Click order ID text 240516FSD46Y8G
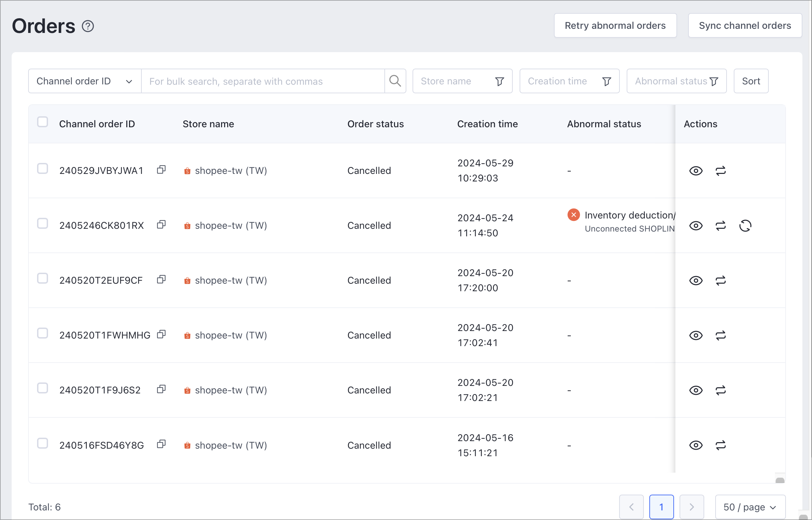812x520 pixels. (x=102, y=445)
